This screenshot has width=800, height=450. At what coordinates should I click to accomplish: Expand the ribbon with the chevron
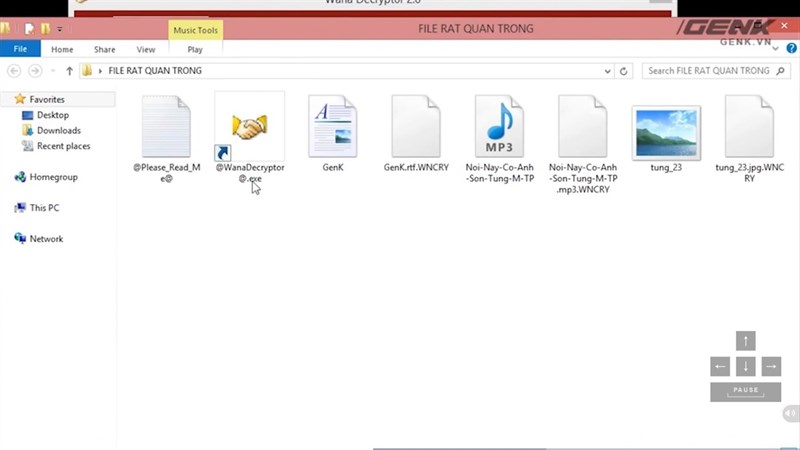click(x=776, y=49)
